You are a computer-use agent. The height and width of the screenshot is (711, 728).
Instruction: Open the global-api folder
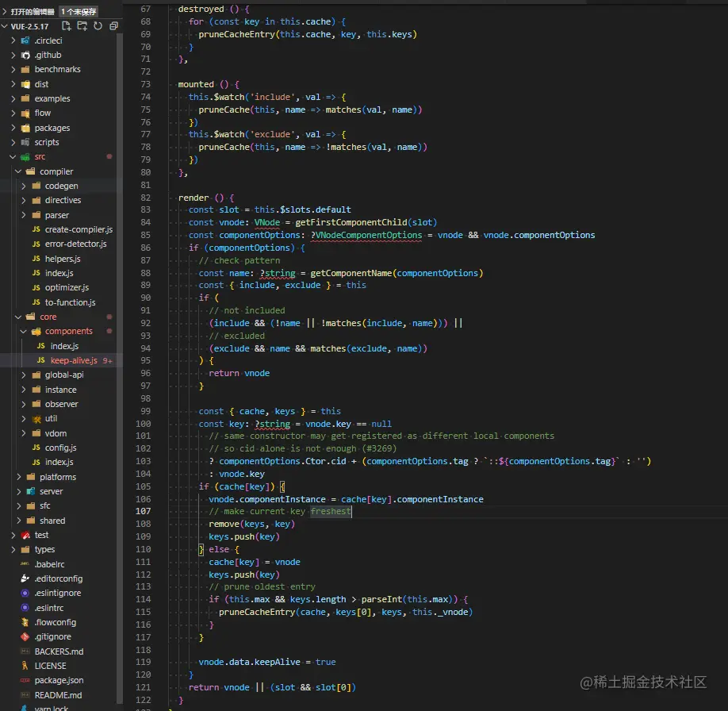(64, 375)
